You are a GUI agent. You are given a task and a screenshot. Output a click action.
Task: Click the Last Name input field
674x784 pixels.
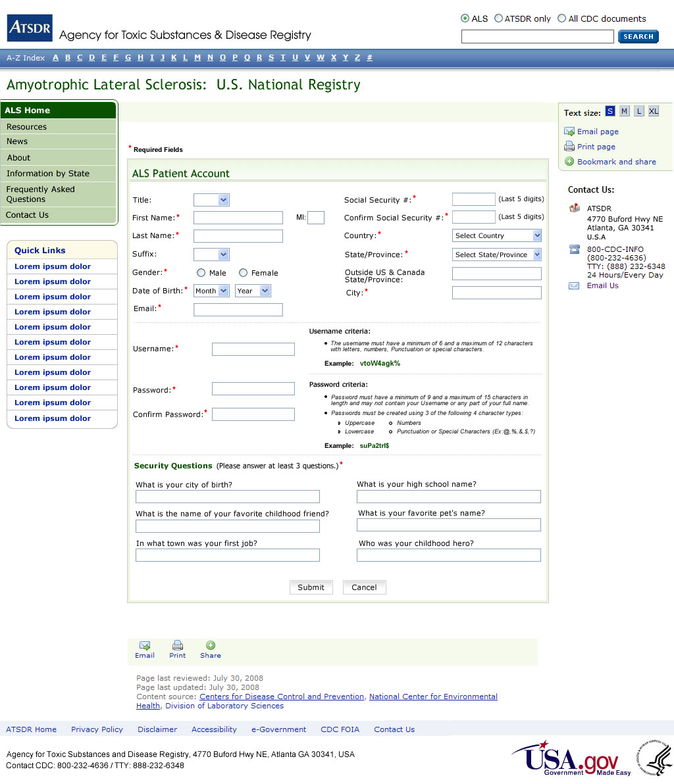[x=238, y=236]
